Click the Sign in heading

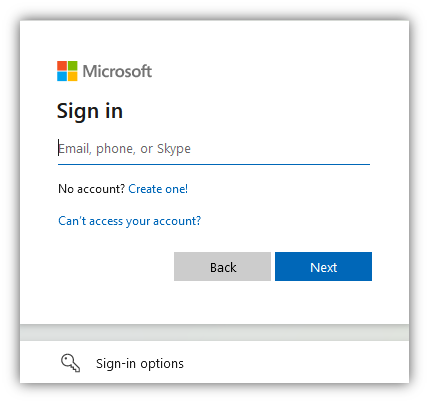coord(90,111)
